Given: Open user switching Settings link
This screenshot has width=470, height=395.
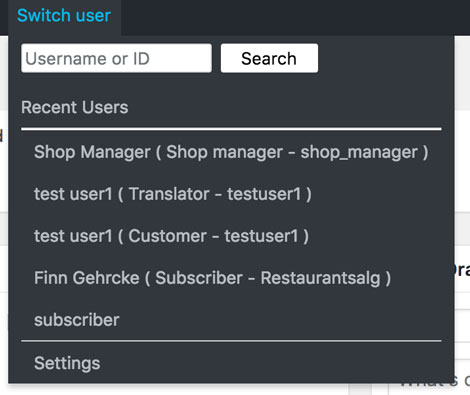Looking at the screenshot, I should click(67, 363).
